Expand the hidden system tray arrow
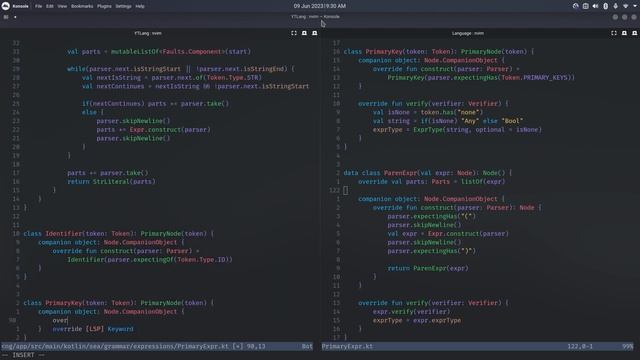Image resolution: width=640 pixels, height=360 pixels. coord(635,6)
